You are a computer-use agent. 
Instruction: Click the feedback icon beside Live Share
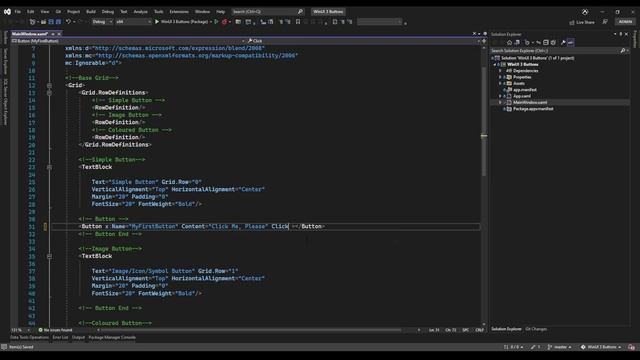click(x=605, y=22)
